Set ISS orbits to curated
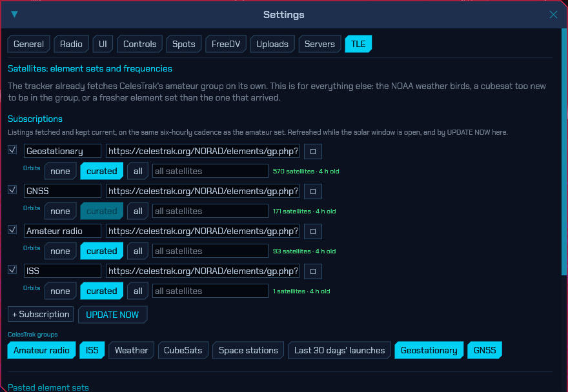Image resolution: width=568 pixels, height=392 pixels. click(x=102, y=291)
